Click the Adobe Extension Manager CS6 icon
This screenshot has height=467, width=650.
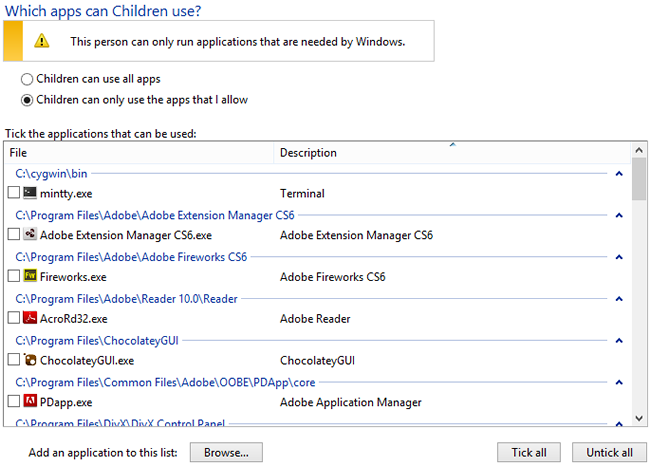(30, 235)
